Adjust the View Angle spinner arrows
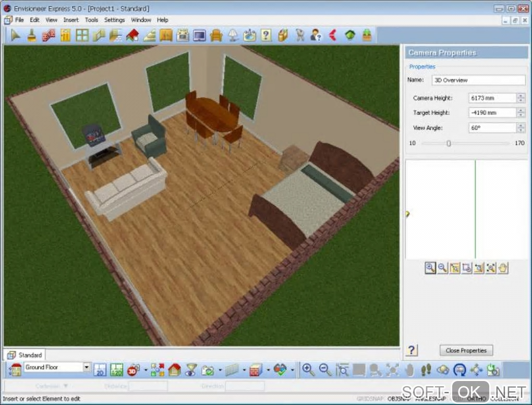 [x=521, y=128]
